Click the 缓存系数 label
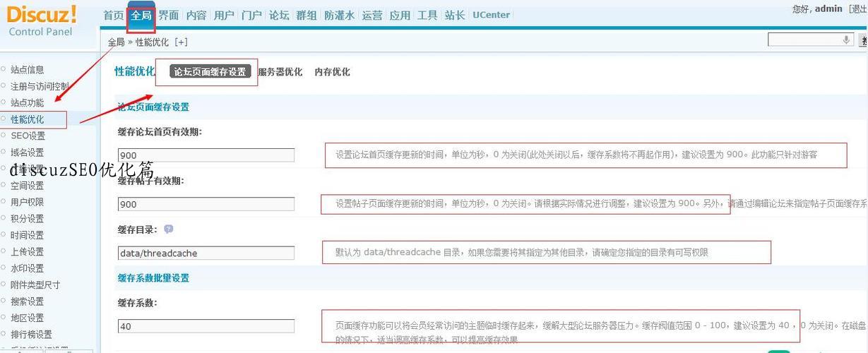The height and width of the screenshot is (353, 868). [138, 303]
